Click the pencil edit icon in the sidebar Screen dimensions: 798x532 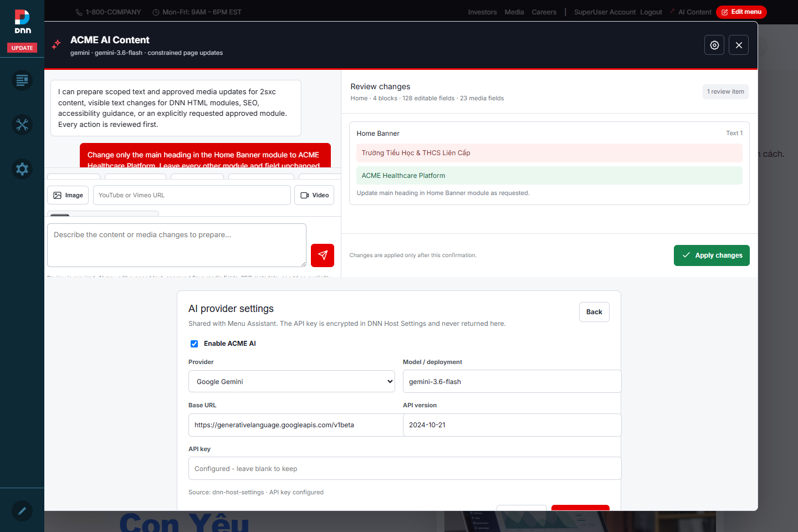(x=22, y=511)
